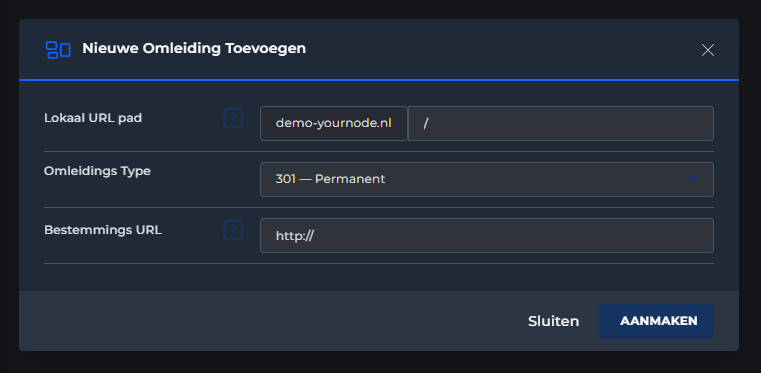Click the redirect icon in dialog header

(58, 50)
